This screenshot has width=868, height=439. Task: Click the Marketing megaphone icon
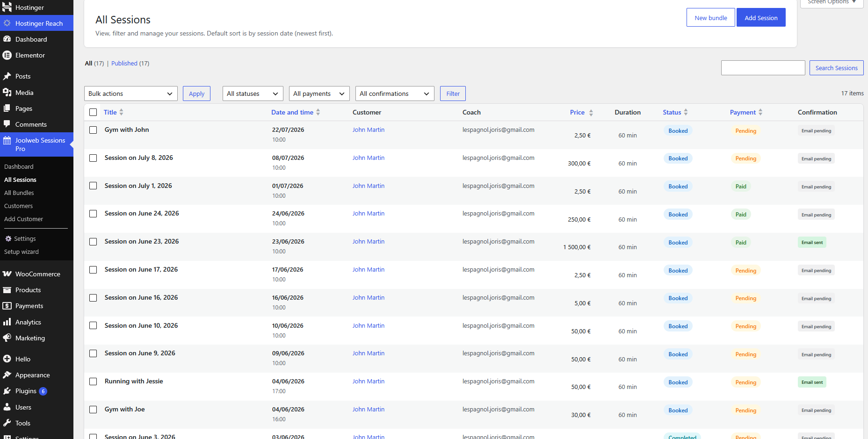point(7,338)
